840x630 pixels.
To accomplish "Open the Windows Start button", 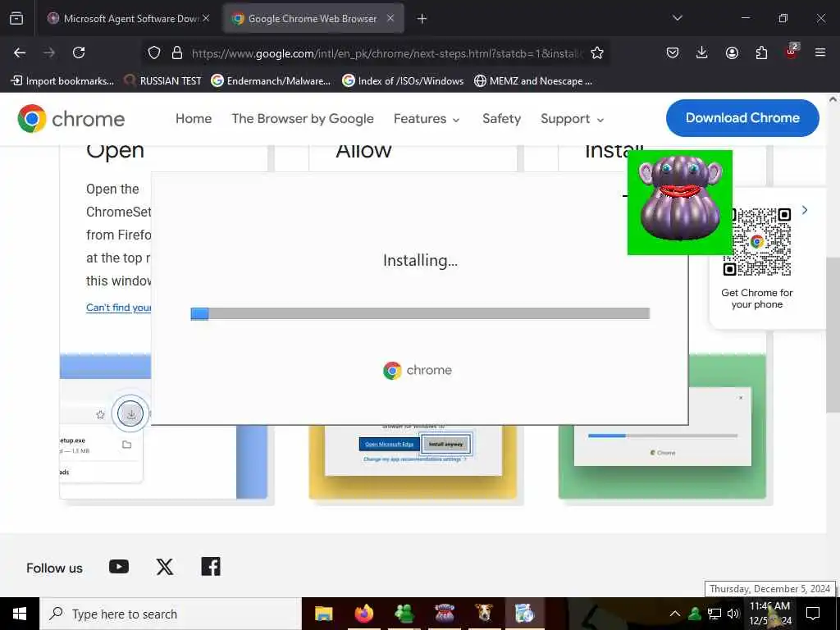I will coord(20,614).
